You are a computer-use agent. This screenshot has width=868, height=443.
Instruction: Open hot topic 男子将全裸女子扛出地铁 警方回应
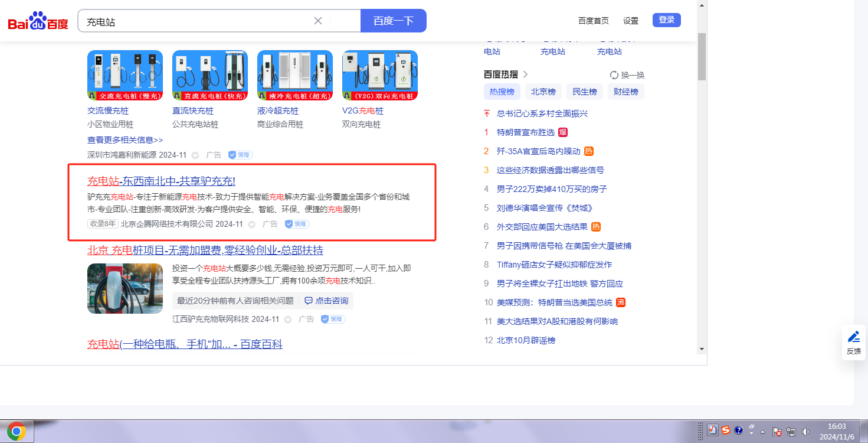point(560,284)
